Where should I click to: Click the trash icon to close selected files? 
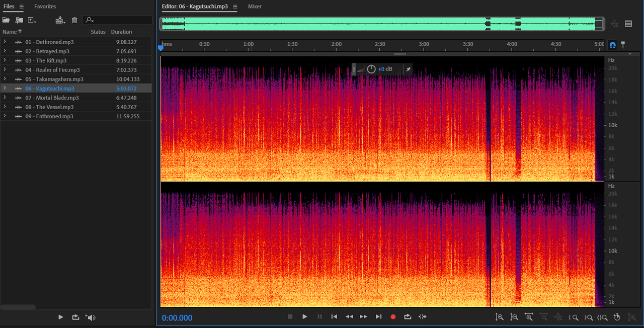pyautogui.click(x=74, y=20)
